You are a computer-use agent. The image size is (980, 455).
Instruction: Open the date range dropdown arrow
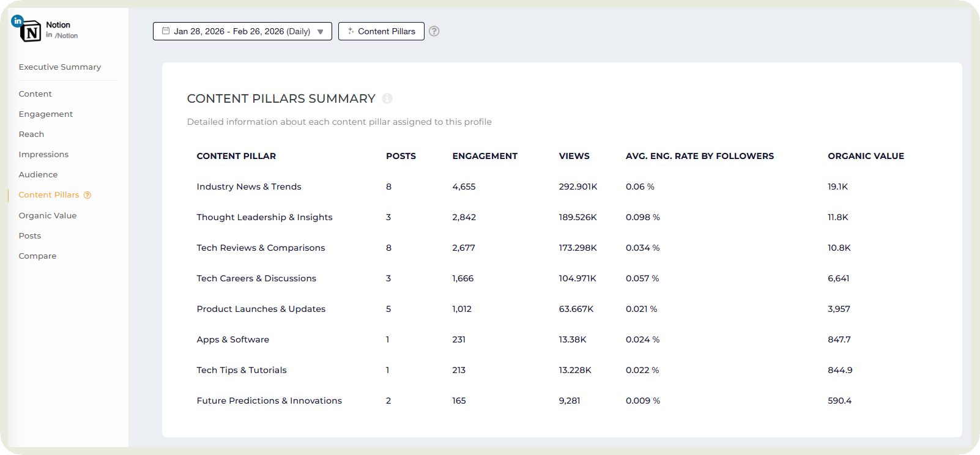(x=320, y=32)
